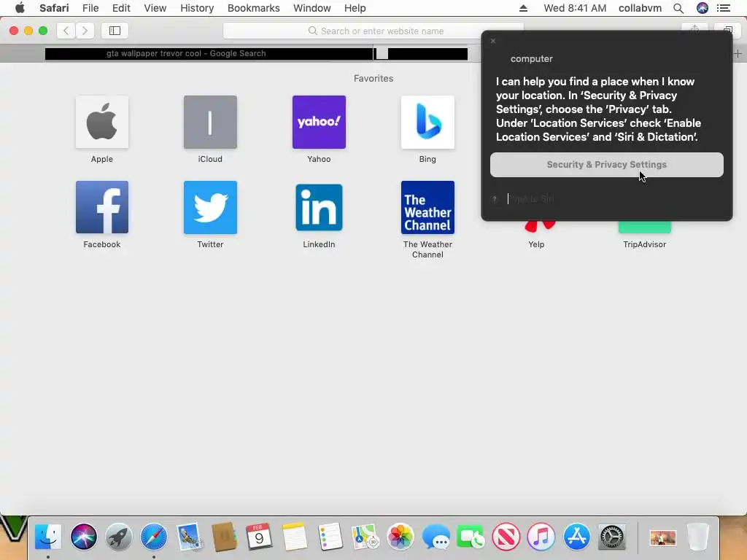This screenshot has height=560, width=747.
Task: Open Calendar in the Dock
Action: [259, 536]
